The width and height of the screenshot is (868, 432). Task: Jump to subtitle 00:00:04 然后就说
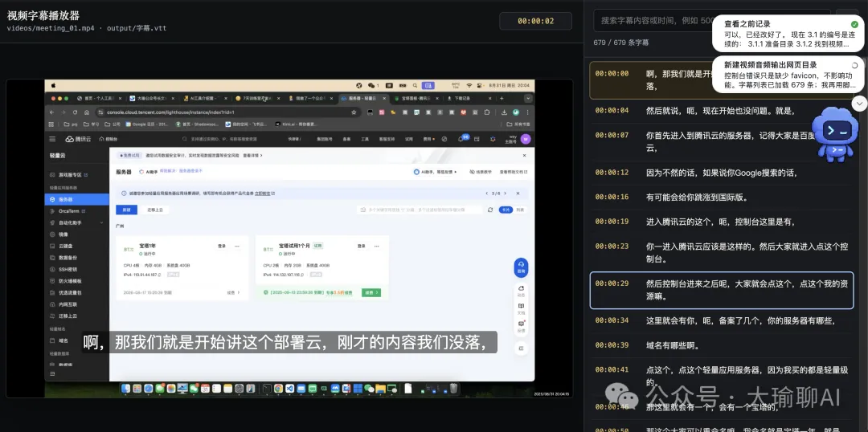click(722, 111)
